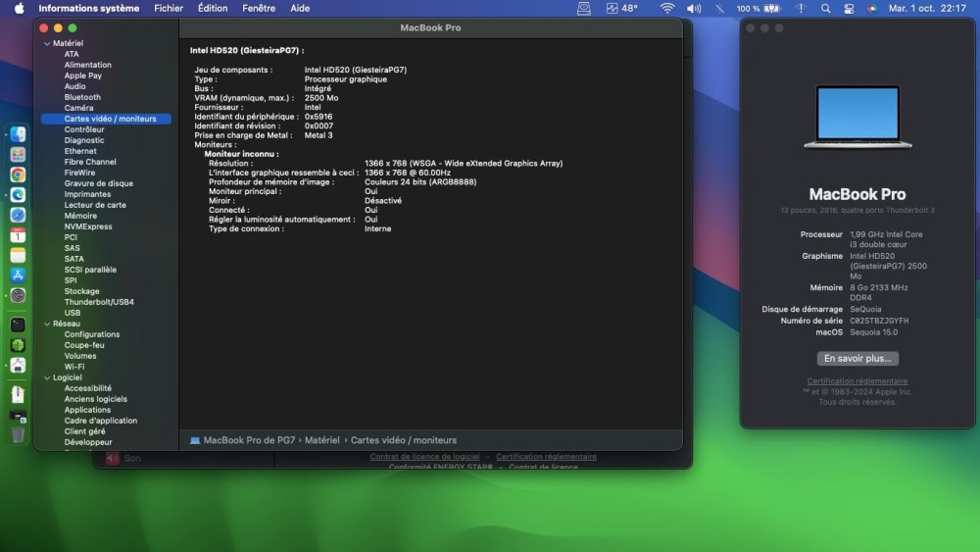
Task: Select Apple Pay in the sidebar
Action: tap(82, 75)
